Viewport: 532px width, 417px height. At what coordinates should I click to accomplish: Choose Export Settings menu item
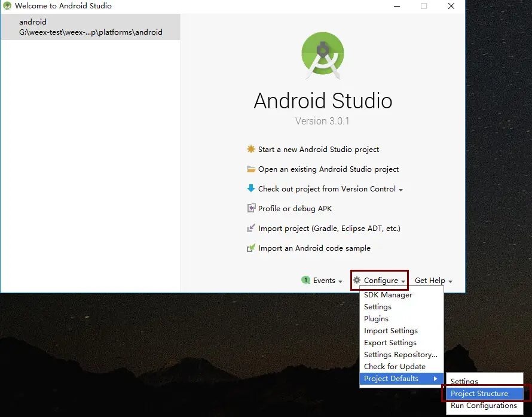[x=401, y=343]
